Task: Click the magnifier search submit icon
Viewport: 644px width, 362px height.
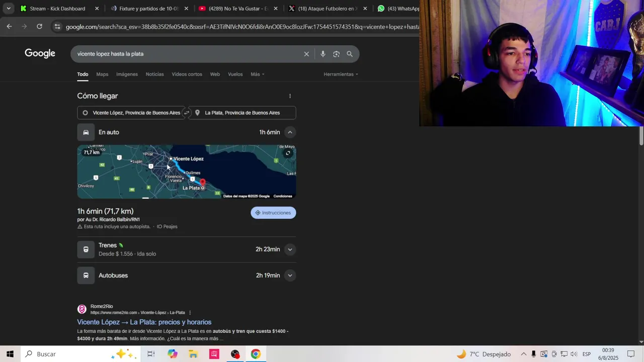Action: pyautogui.click(x=350, y=54)
